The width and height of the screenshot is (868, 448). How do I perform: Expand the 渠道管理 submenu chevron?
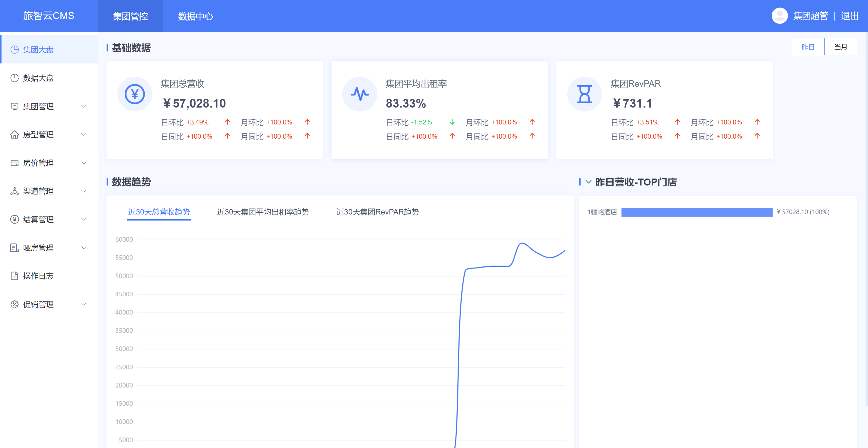pos(84,191)
